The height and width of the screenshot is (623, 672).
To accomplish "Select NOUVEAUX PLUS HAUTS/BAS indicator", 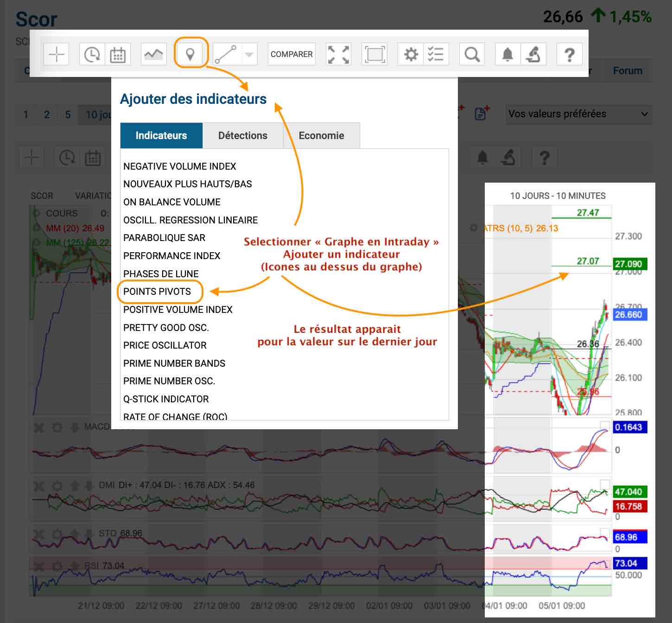I will point(187,184).
